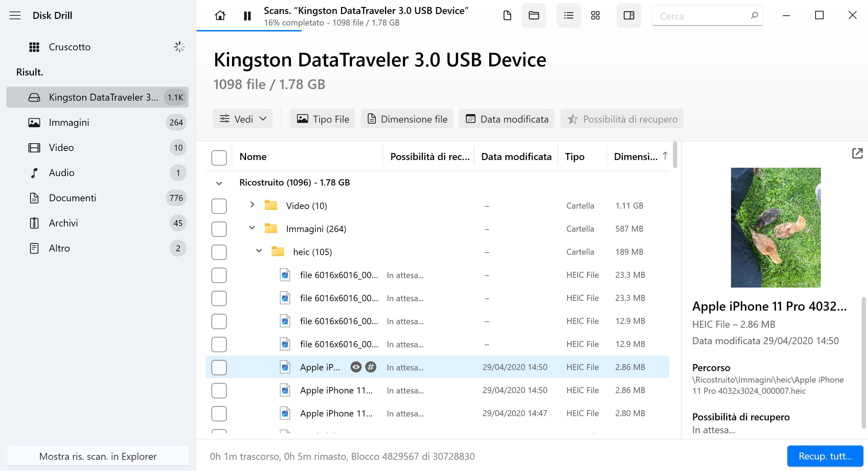868x471 pixels.
Task: Click Mostra ris. scan. in Explorer
Action: tap(97, 456)
